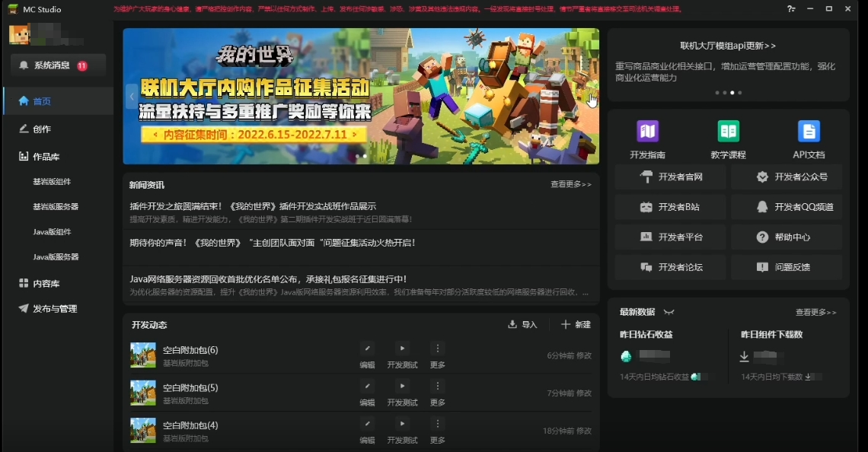Click the edit pencil for 空白附加包(6)
The image size is (868, 452).
[x=367, y=349]
